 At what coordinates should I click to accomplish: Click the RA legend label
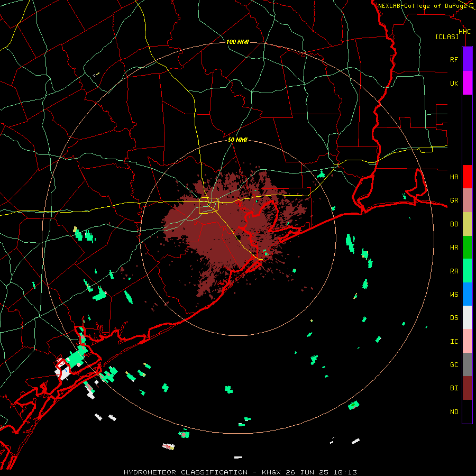tap(454, 271)
